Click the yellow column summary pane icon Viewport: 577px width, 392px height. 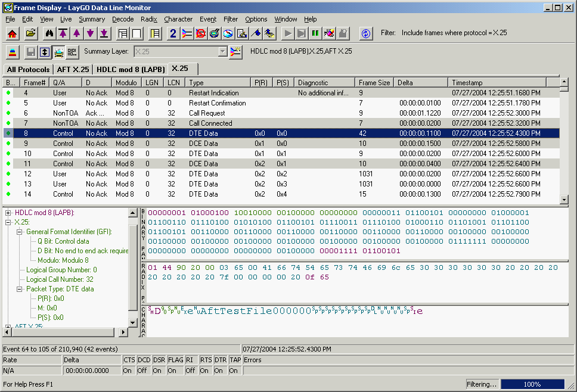pyautogui.click(x=156, y=33)
